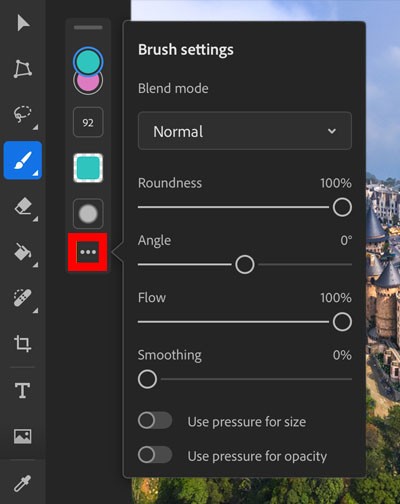Click the Use pressure for size label
The height and width of the screenshot is (504, 400).
[x=247, y=422]
